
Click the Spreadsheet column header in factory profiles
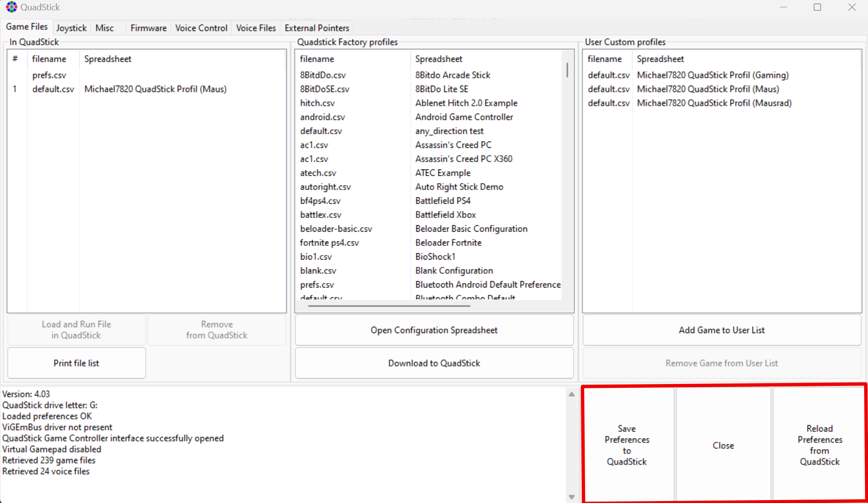tap(438, 59)
